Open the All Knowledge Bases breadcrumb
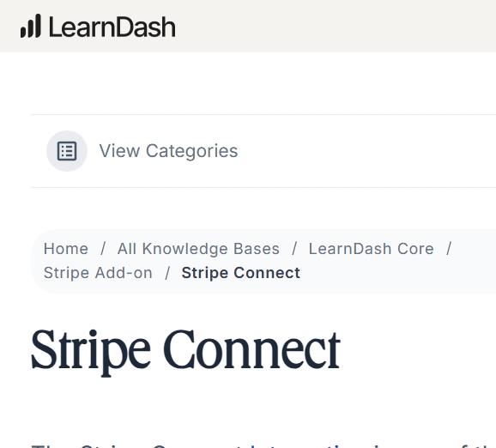The image size is (496, 448). [x=198, y=249]
